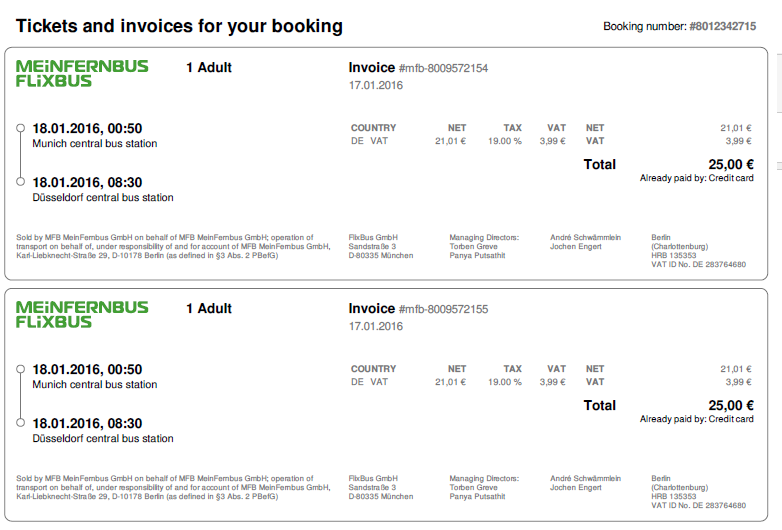
Task: Click the TAX column header in second invoice
Action: [512, 369]
